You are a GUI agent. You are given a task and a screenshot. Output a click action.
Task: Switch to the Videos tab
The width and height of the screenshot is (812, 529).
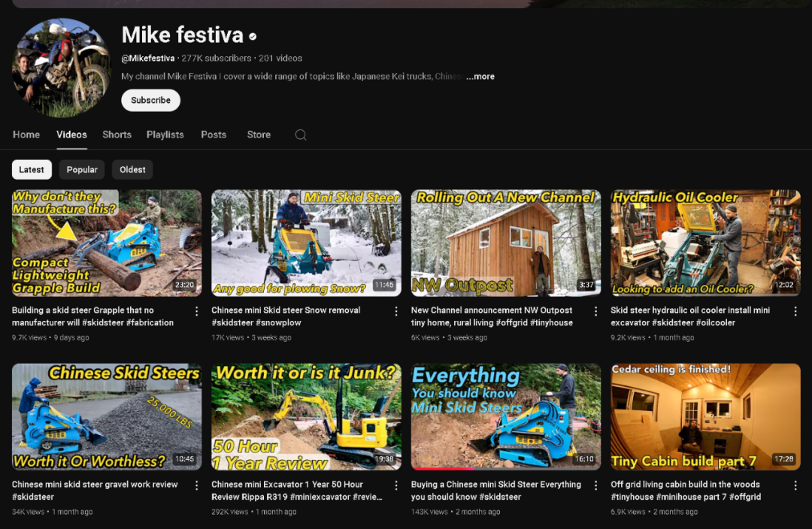click(71, 135)
